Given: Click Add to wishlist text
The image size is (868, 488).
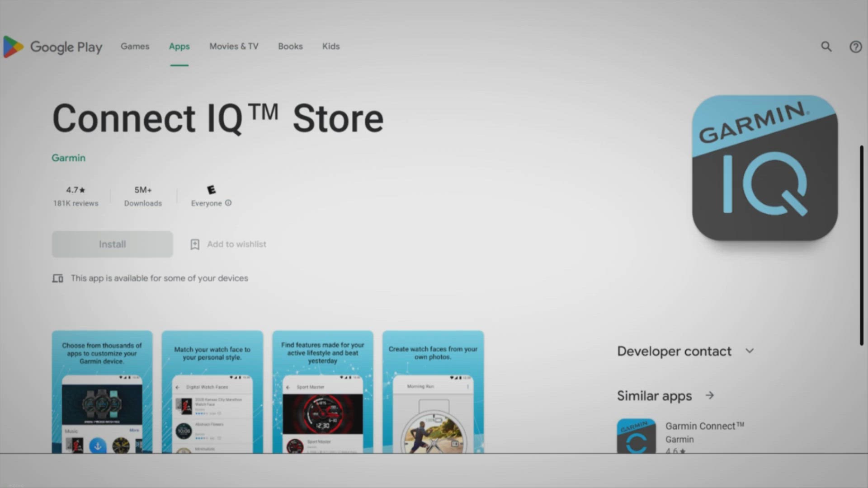Looking at the screenshot, I should 236,244.
